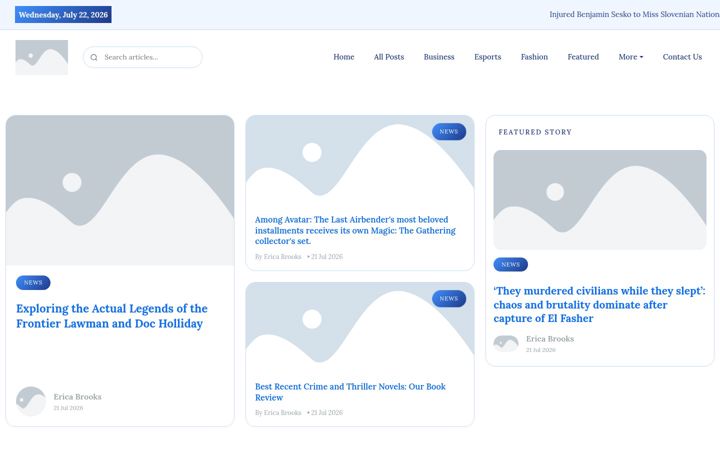Click the FEATURED STORY heading
This screenshot has width=720, height=450.
tap(535, 132)
